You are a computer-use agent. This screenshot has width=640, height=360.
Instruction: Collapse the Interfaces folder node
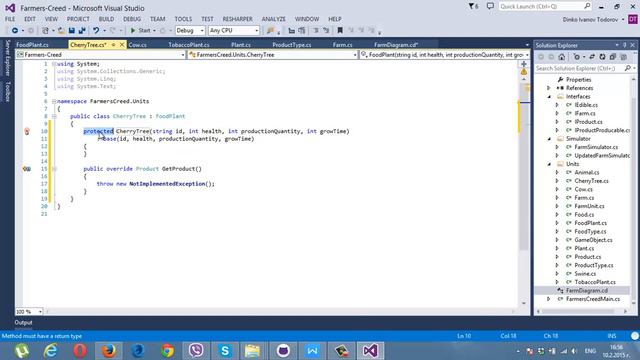[x=549, y=97]
